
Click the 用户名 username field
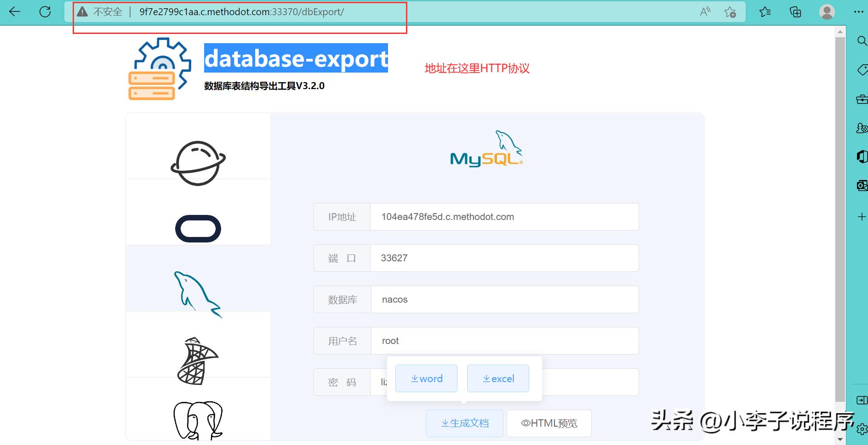coord(504,341)
